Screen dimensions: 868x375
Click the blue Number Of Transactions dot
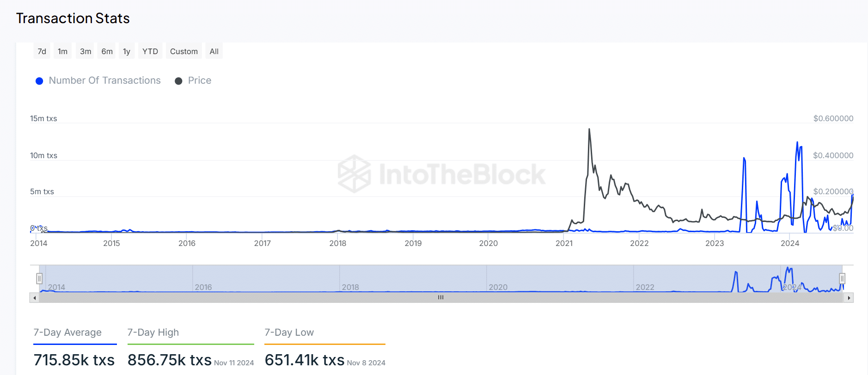[40, 81]
